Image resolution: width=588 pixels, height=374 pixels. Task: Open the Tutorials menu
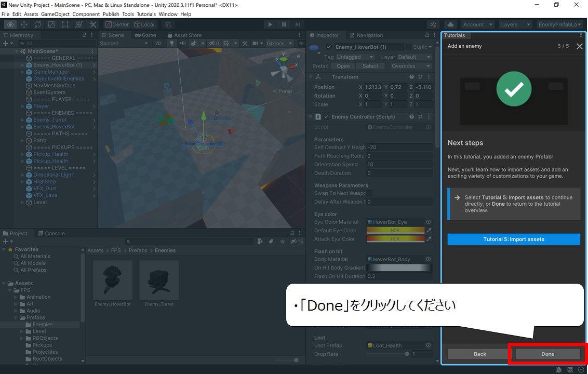[146, 14]
